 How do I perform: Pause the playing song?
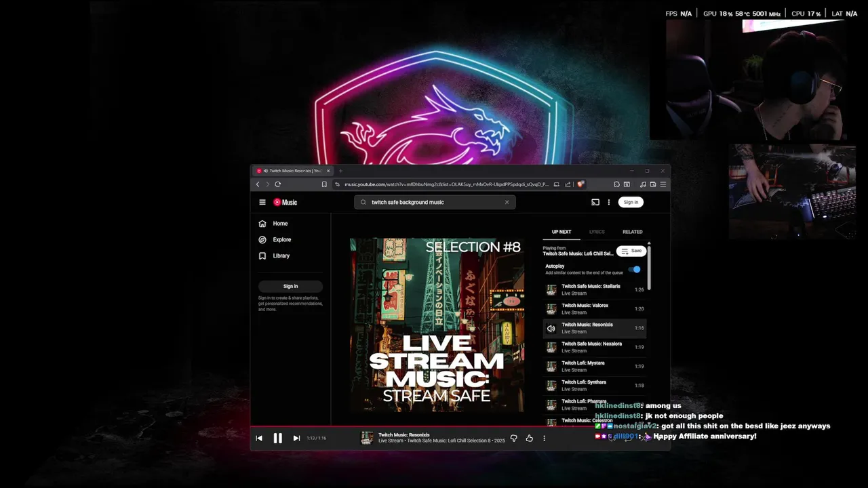click(277, 438)
